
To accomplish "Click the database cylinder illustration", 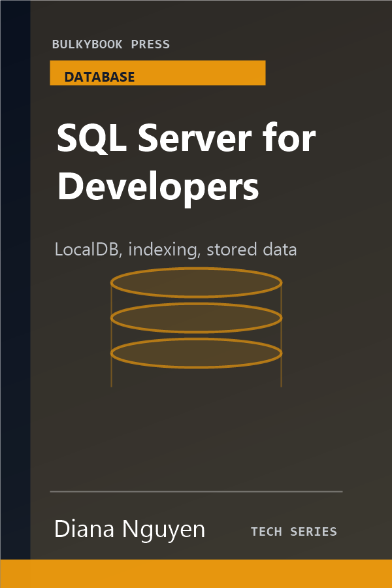I will (196, 327).
